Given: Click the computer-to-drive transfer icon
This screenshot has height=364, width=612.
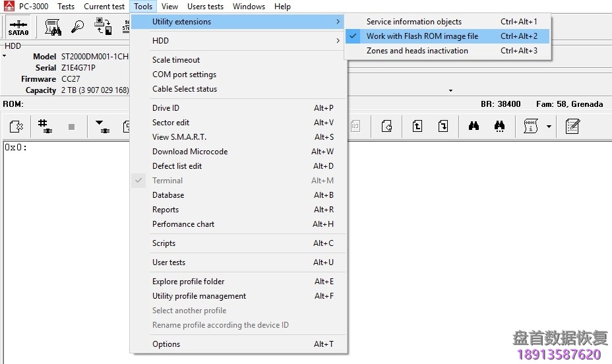Looking at the screenshot, I should 103,27.
